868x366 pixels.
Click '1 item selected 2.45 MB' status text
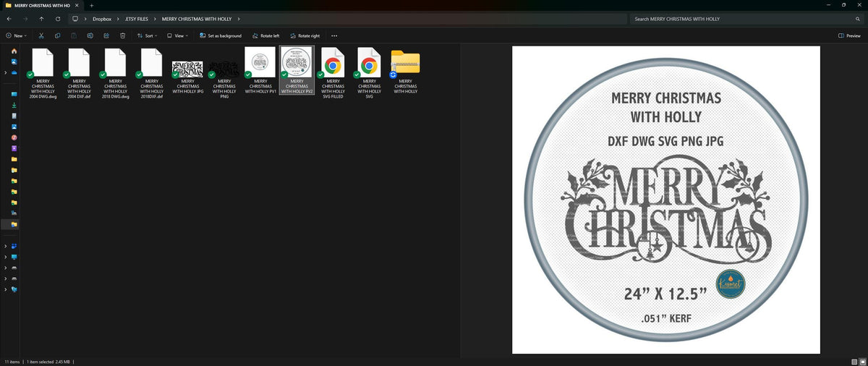click(49, 361)
